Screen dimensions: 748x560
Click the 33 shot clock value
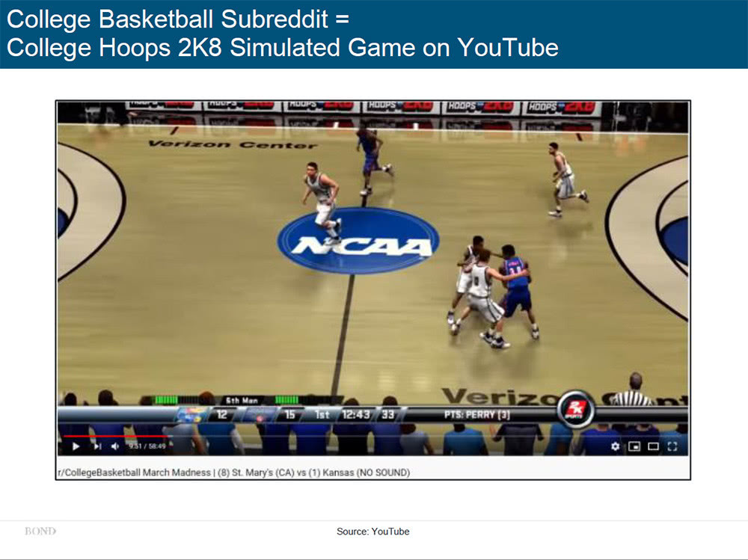coord(387,414)
